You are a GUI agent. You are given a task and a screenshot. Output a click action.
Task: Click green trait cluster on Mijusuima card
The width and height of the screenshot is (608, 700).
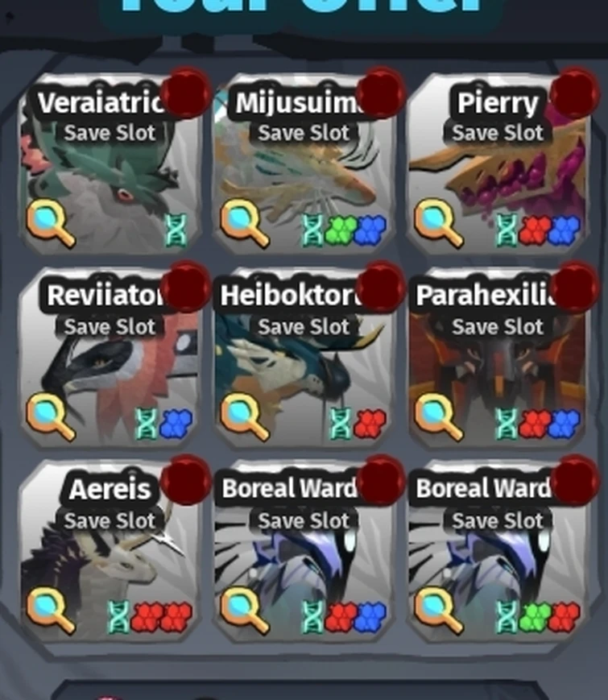(341, 230)
